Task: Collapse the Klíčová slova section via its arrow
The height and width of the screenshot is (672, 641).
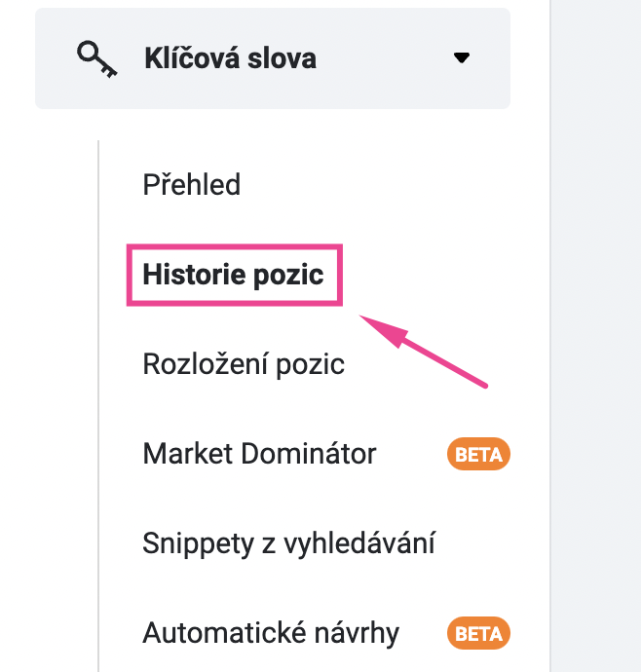Action: (x=462, y=57)
